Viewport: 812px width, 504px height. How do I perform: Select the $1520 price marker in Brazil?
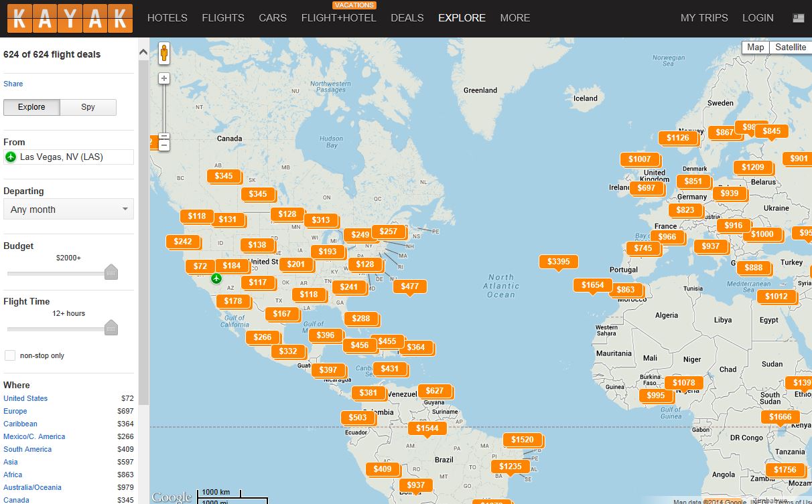(522, 440)
